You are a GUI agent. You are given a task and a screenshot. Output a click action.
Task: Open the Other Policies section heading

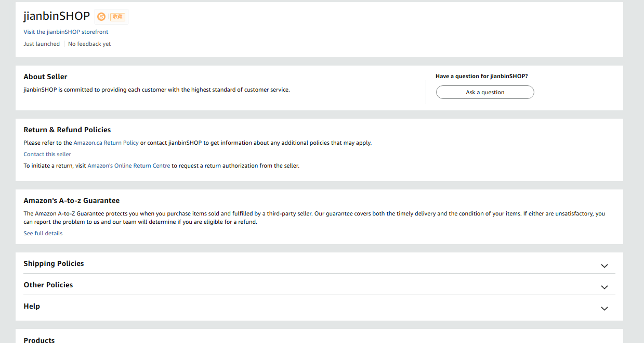pos(48,285)
